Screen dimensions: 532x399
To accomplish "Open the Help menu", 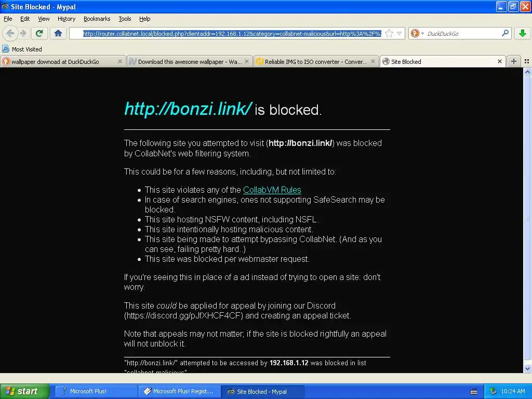I will point(144,19).
